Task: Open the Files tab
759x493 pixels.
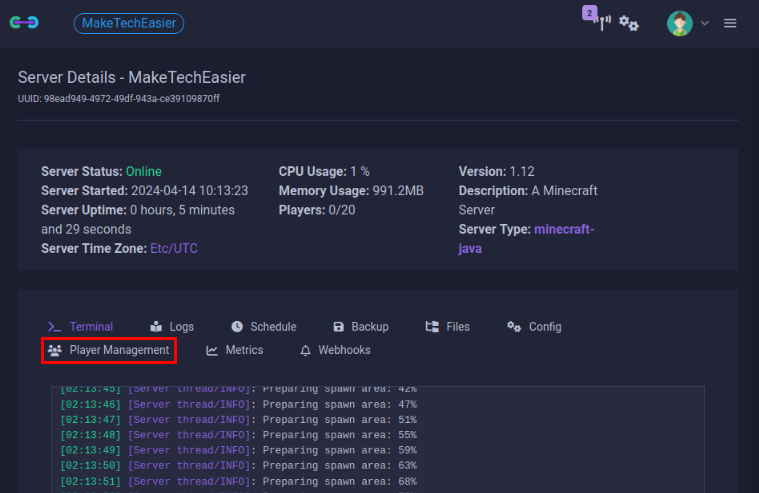Action: click(448, 327)
